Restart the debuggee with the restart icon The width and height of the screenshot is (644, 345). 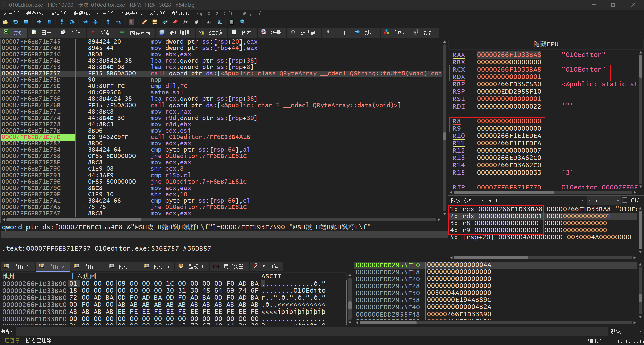click(16, 22)
